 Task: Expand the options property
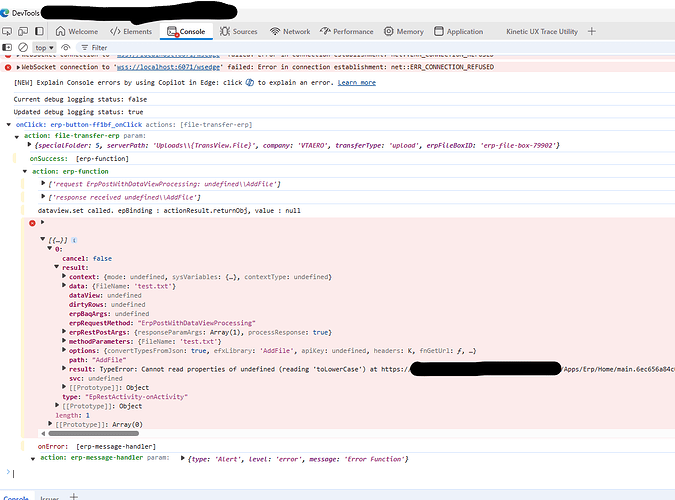(64, 350)
